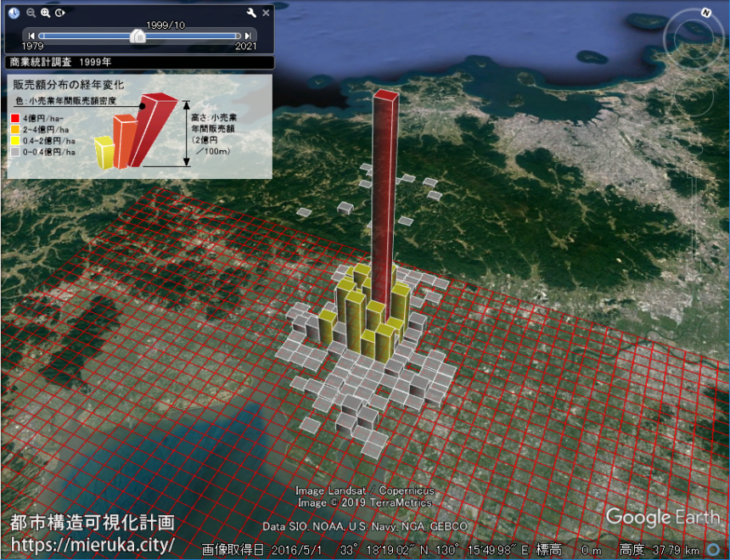Click the N north compass marker
Screen dimensions: 730x560
coord(705,13)
